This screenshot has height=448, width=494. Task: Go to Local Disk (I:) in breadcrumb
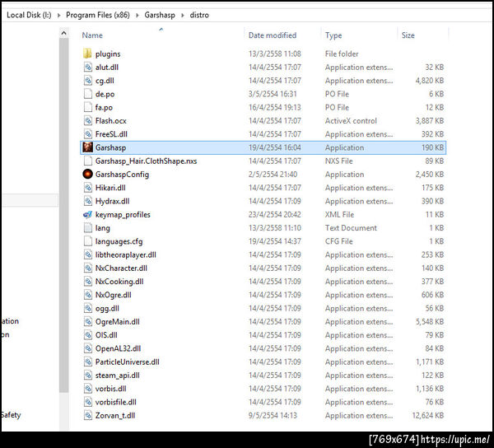[29, 15]
